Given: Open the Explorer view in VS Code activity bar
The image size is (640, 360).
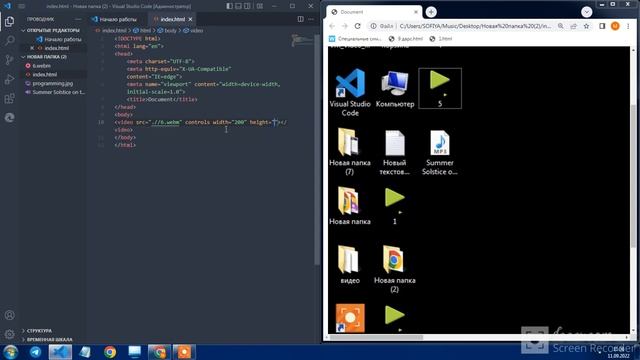Looking at the screenshot, I should (9, 21).
